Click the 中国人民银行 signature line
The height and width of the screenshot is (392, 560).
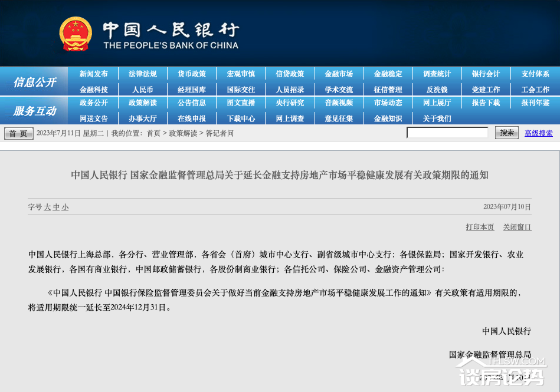[506, 331]
